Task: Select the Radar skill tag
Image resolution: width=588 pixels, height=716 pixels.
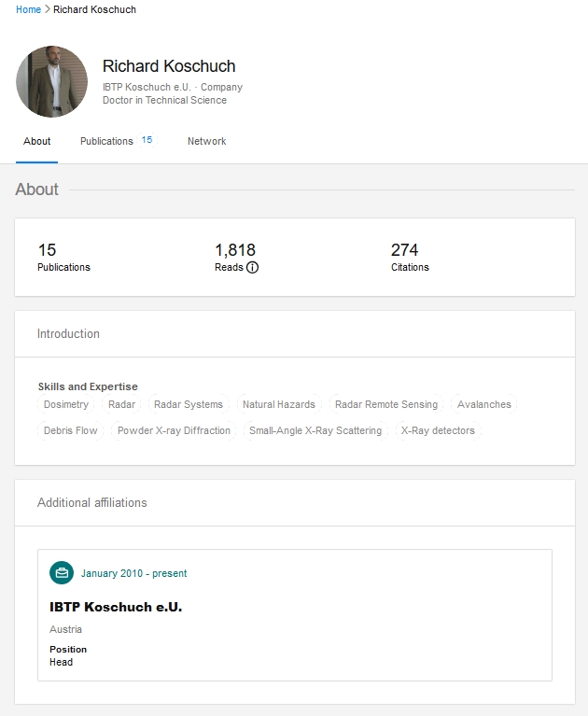Action: click(121, 404)
